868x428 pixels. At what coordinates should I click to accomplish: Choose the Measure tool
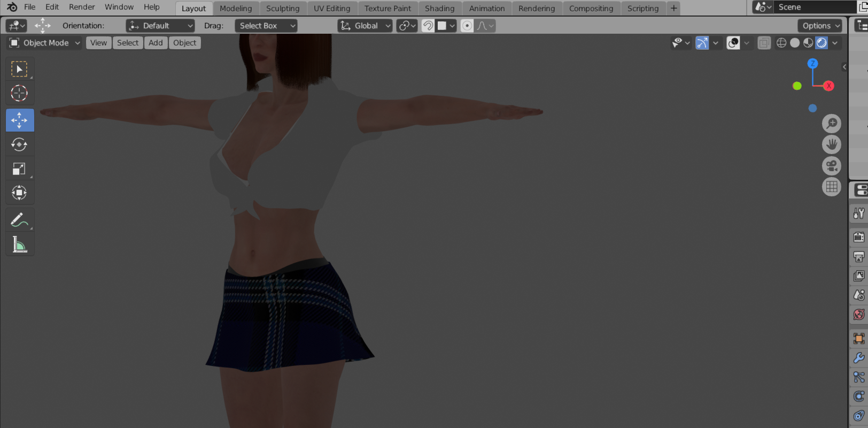coord(19,244)
